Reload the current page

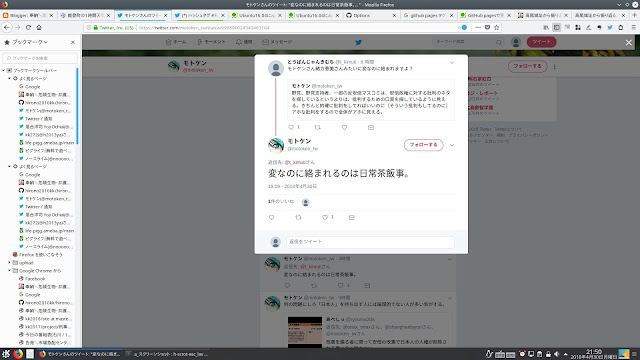pos(28,27)
